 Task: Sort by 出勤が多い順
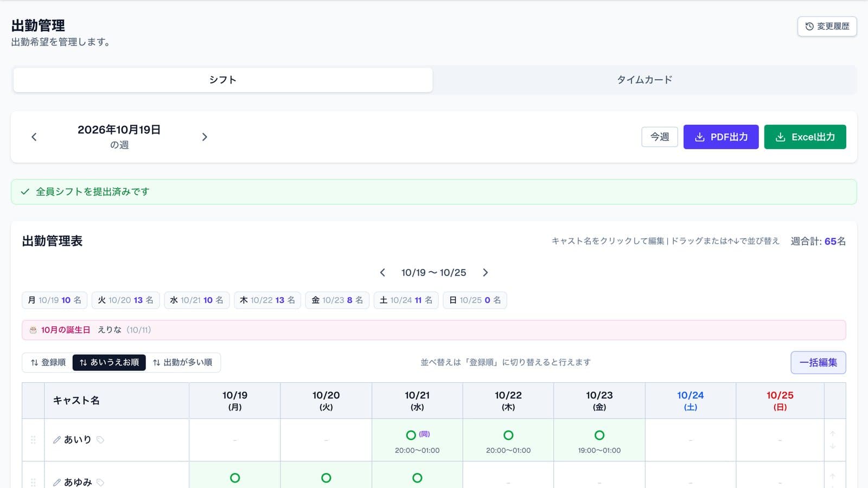click(x=183, y=362)
